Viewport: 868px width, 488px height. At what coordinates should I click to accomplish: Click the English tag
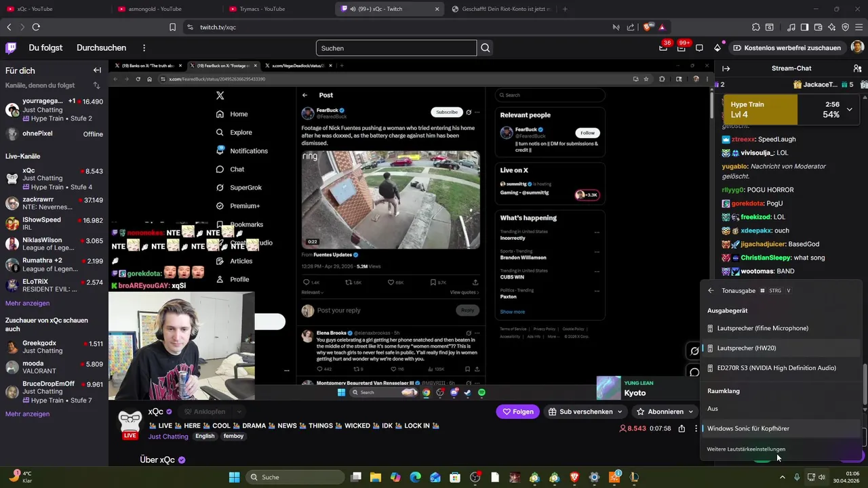[x=205, y=436]
